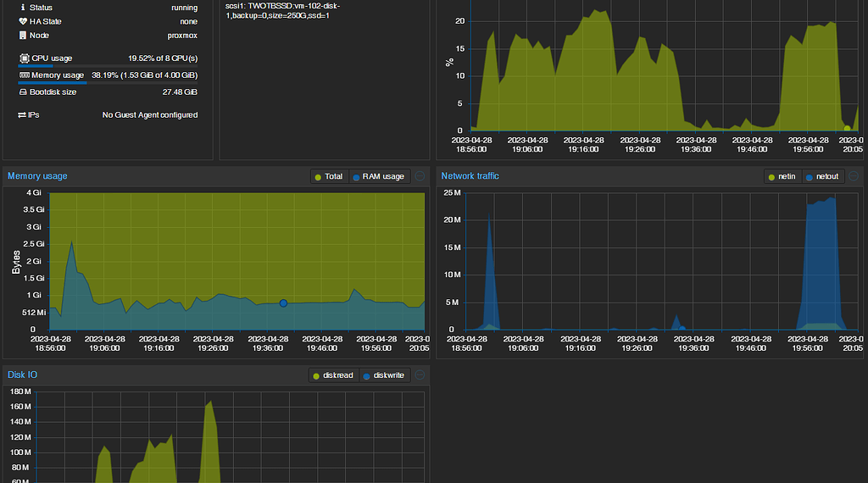The image size is (868, 483).
Task: Click the Memory usage RAM icon
Action: tap(24, 75)
